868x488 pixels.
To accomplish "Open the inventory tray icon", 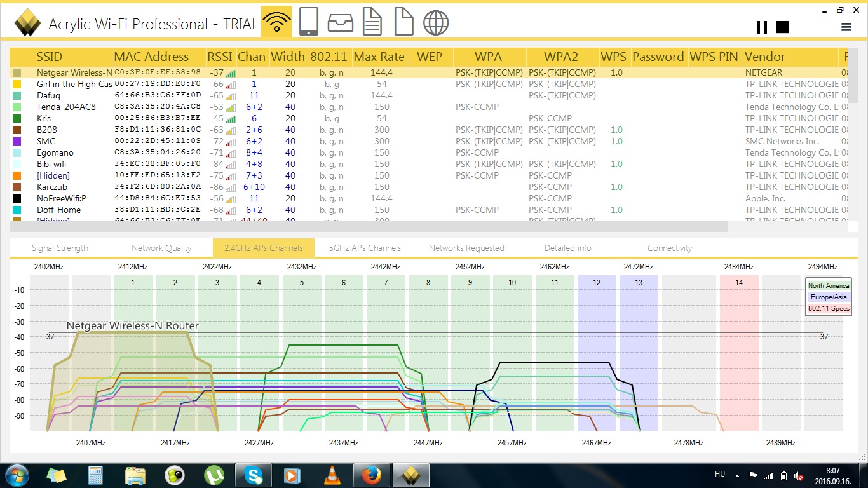I will [341, 22].
